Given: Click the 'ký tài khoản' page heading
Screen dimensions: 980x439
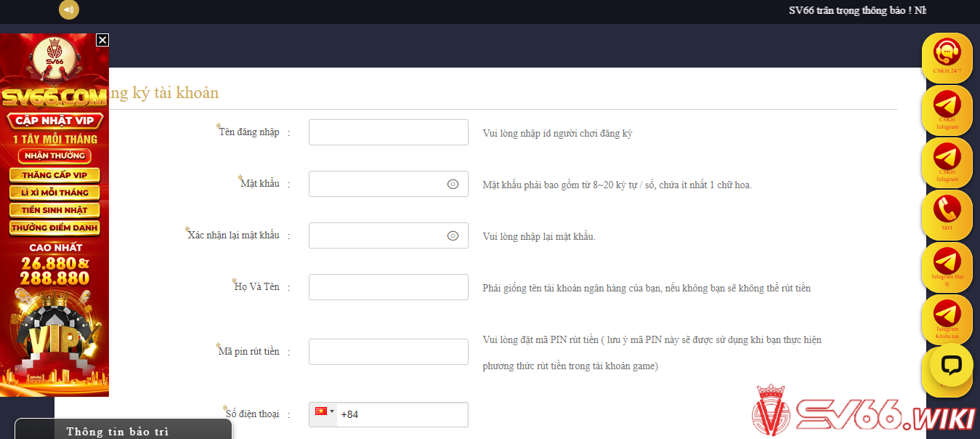Looking at the screenshot, I should click(x=163, y=92).
